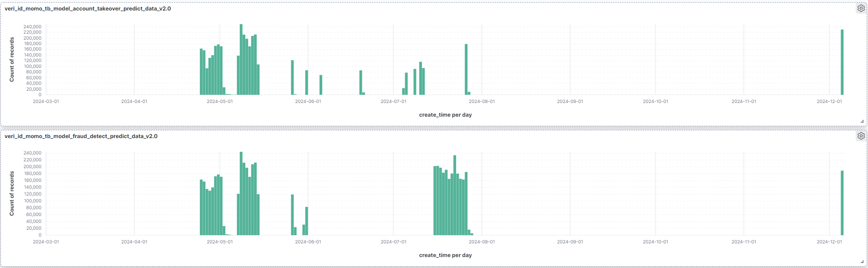Image resolution: width=868 pixels, height=268 pixels.
Task: Select December 2024 bar in fraud_detect chart
Action: (x=842, y=203)
